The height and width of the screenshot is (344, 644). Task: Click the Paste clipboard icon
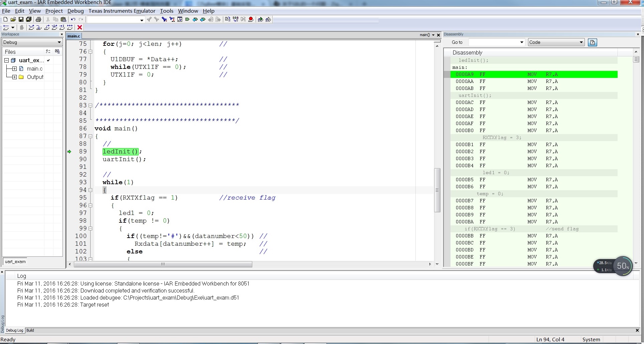tap(63, 19)
